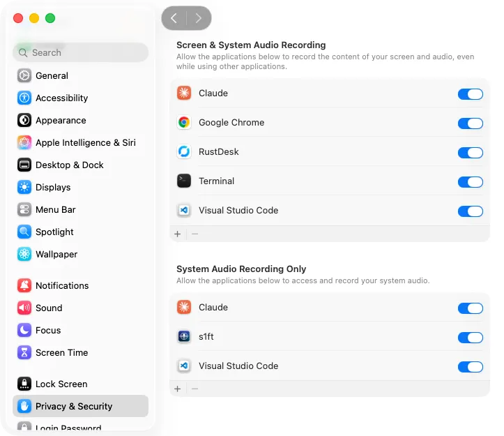504x436 pixels.
Task: Click the search magnifier icon in sidebar
Action: (x=23, y=52)
